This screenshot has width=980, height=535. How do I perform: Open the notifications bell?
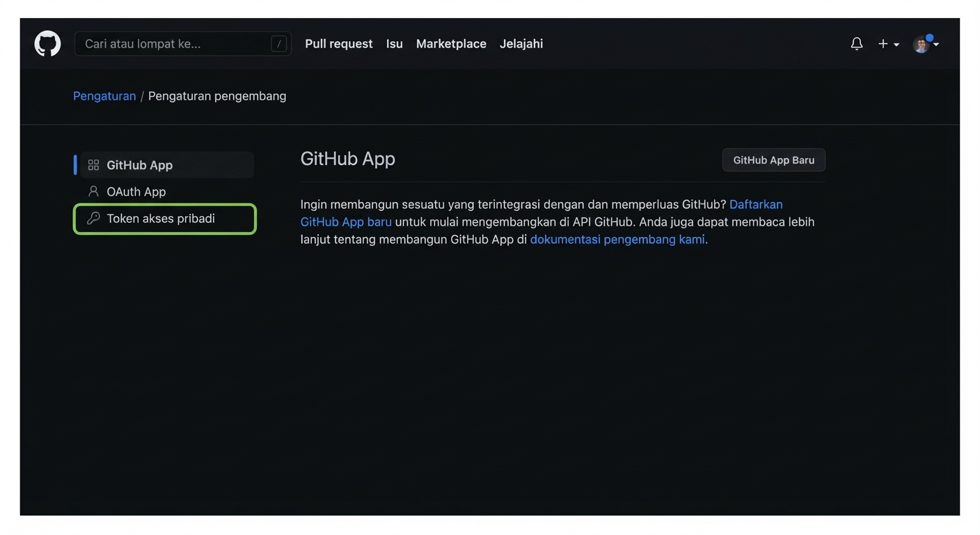857,44
